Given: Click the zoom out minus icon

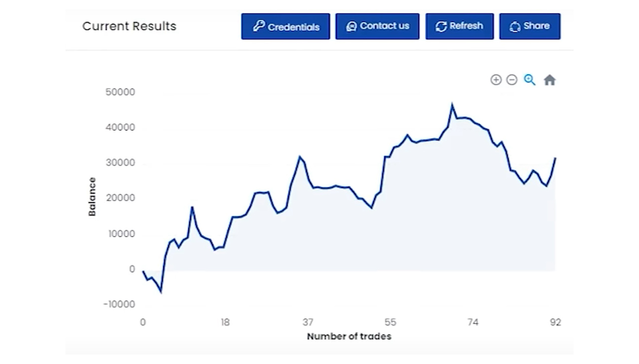Looking at the screenshot, I should [512, 80].
